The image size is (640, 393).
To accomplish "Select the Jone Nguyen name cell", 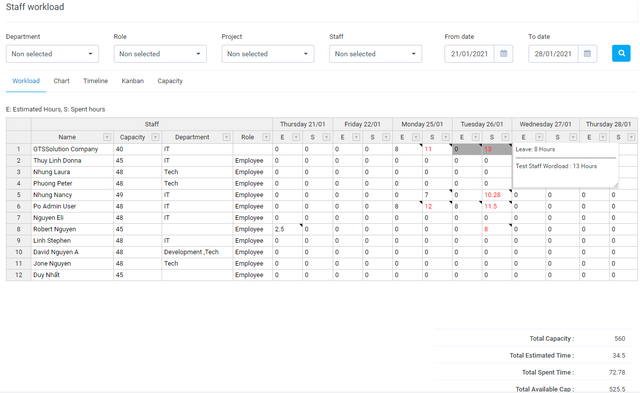I will [x=72, y=264].
